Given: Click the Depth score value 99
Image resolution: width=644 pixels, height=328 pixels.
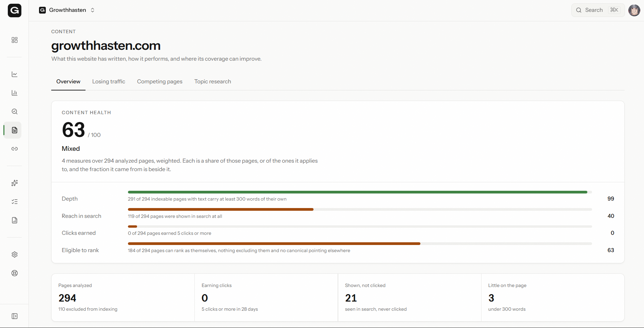Looking at the screenshot, I should point(611,199).
